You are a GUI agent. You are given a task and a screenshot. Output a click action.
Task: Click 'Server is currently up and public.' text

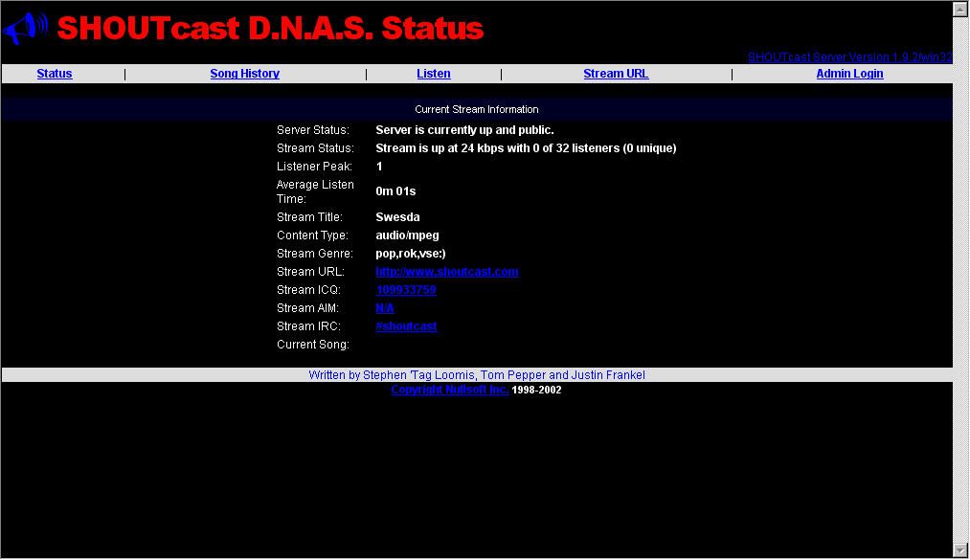pos(464,130)
